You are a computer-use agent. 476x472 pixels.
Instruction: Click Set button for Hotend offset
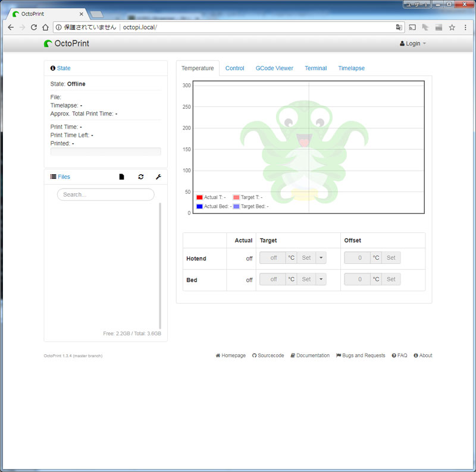click(x=391, y=258)
